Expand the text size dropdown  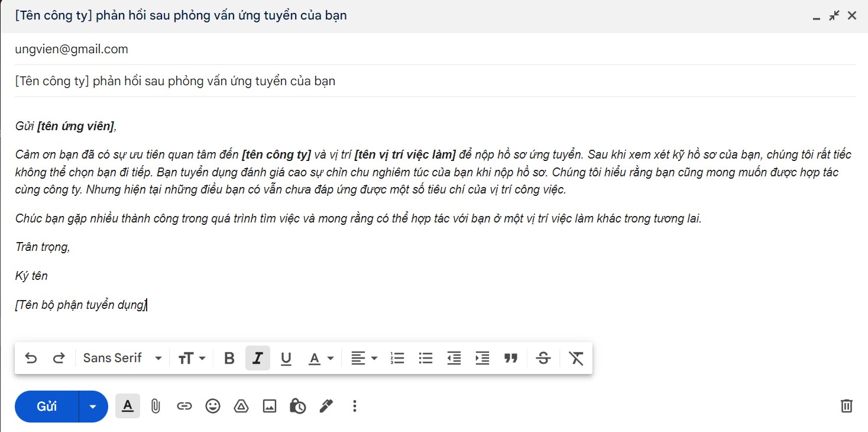click(x=192, y=358)
